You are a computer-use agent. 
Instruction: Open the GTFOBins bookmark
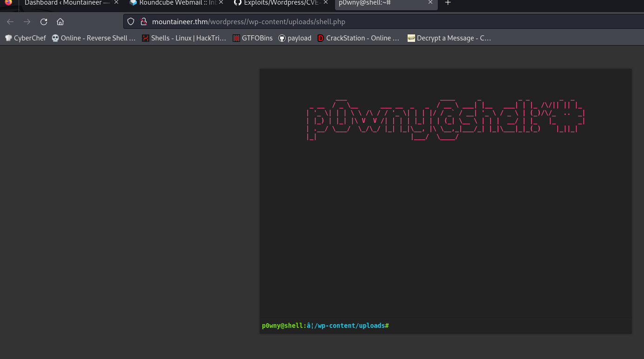click(x=253, y=38)
